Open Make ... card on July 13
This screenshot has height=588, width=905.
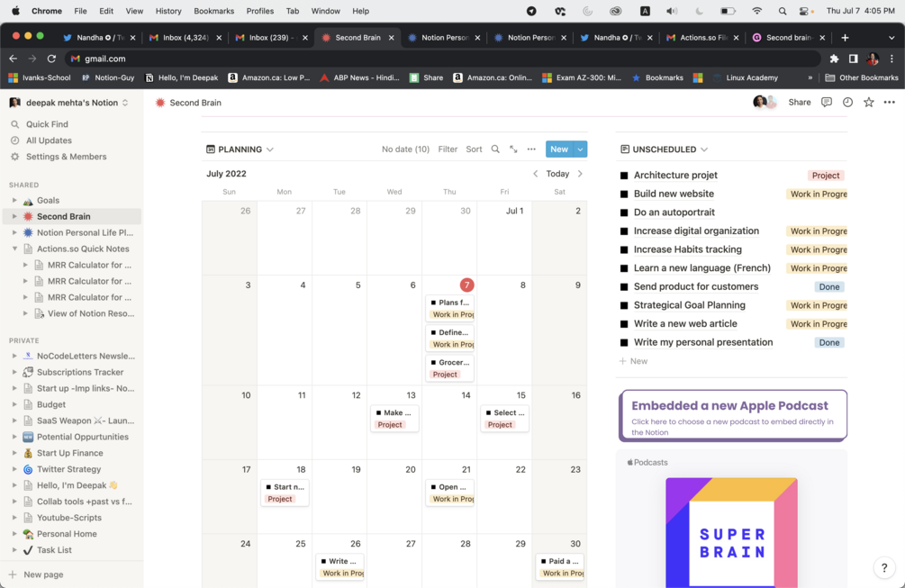click(x=394, y=419)
